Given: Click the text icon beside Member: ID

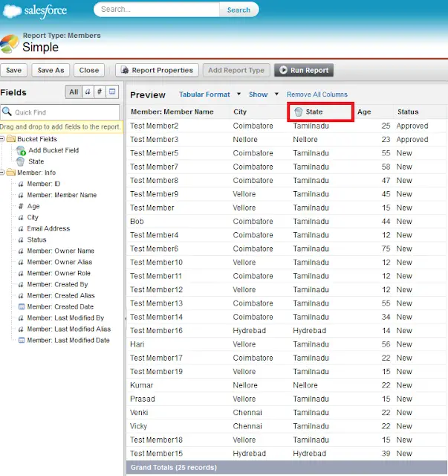Looking at the screenshot, I should click(21, 184).
